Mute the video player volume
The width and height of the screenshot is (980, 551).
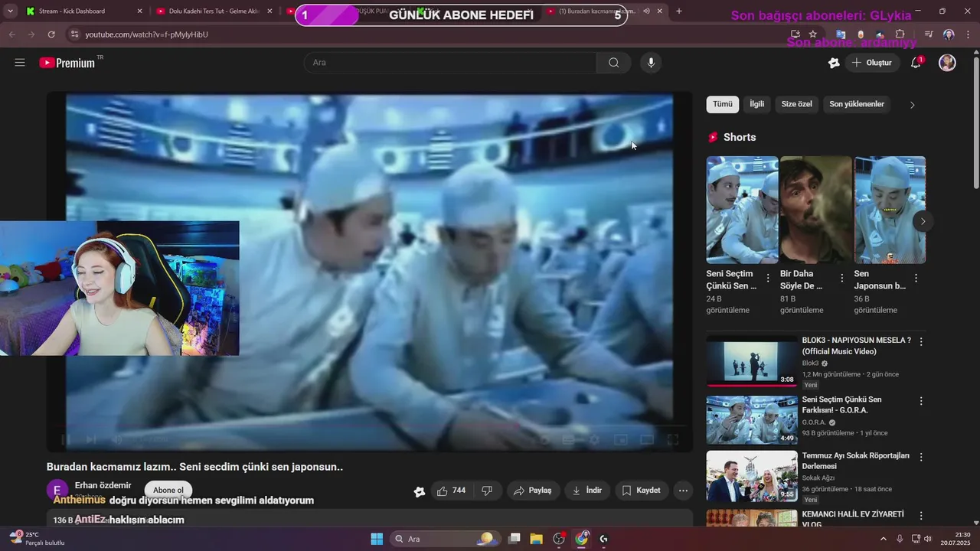click(117, 439)
